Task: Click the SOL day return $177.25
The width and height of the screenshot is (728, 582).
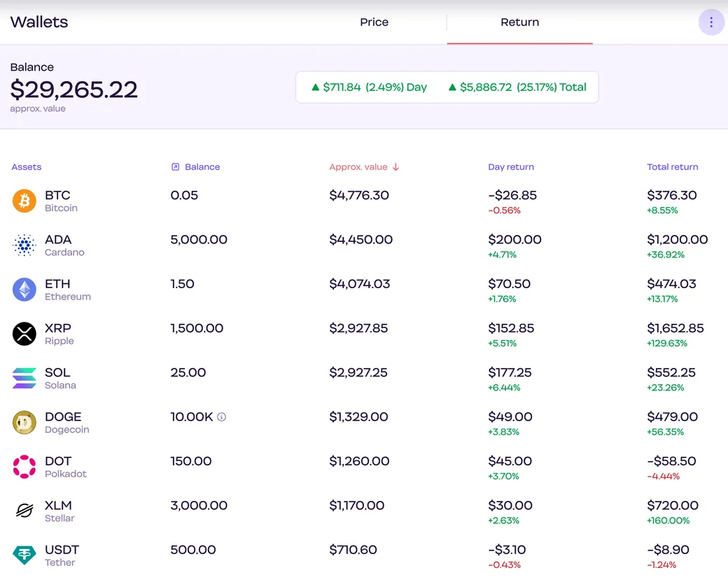Action: tap(510, 372)
